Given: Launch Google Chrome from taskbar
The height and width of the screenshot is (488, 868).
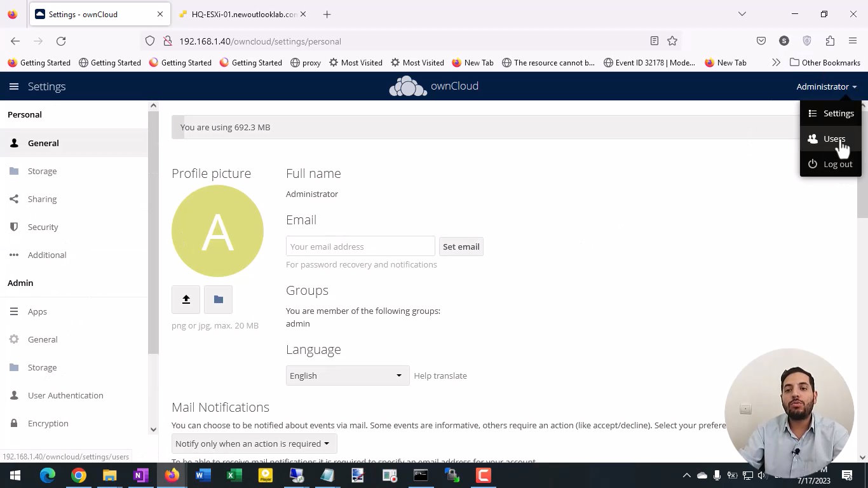Looking at the screenshot, I should point(79,475).
